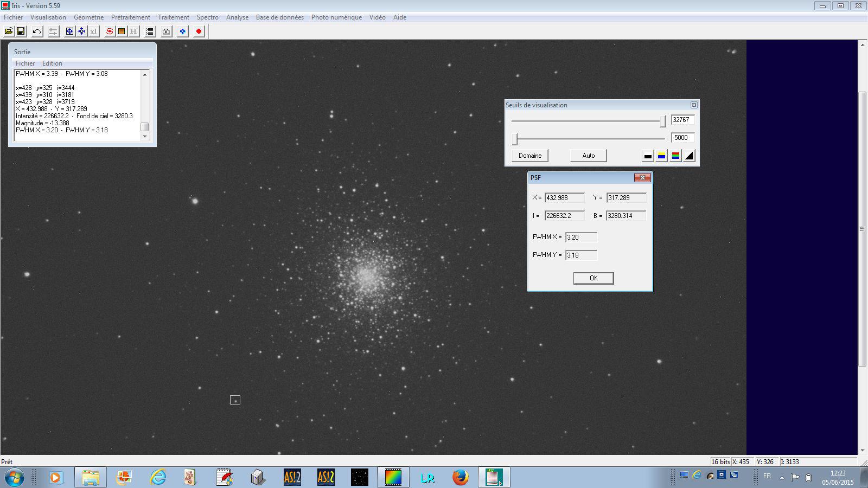Open the Traitement menu
This screenshot has height=488, width=868.
click(x=174, y=17)
